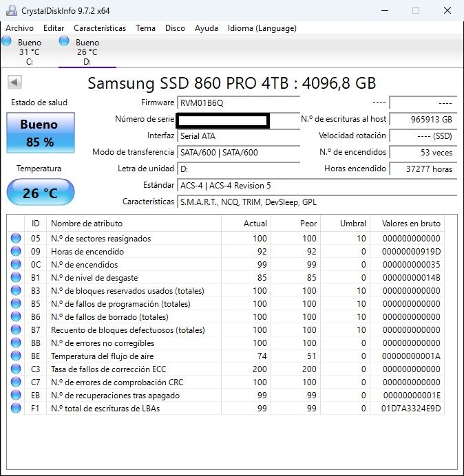
Task: Click status orb for attribute F1
Action: coord(16,408)
